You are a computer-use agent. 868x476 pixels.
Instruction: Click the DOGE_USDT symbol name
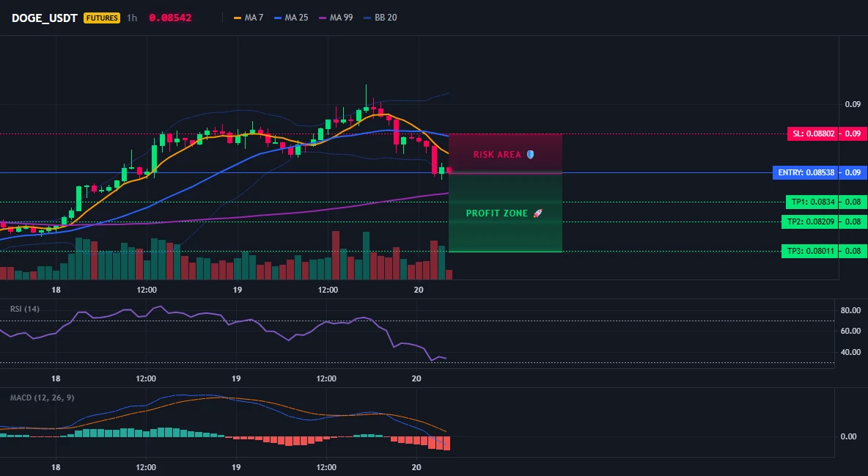point(44,18)
